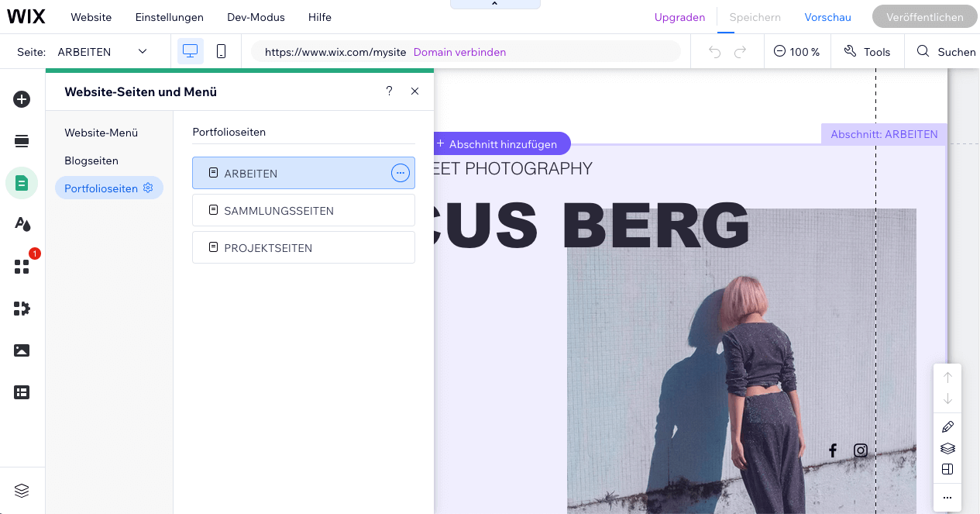Open the Website menu
This screenshot has height=514, width=980.
pos(91,17)
